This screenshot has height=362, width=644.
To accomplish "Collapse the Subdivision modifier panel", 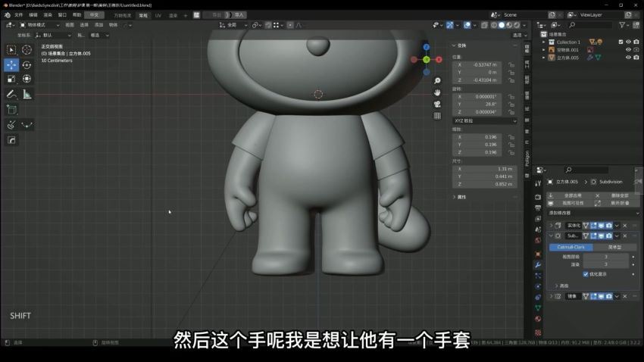I will 551,236.
